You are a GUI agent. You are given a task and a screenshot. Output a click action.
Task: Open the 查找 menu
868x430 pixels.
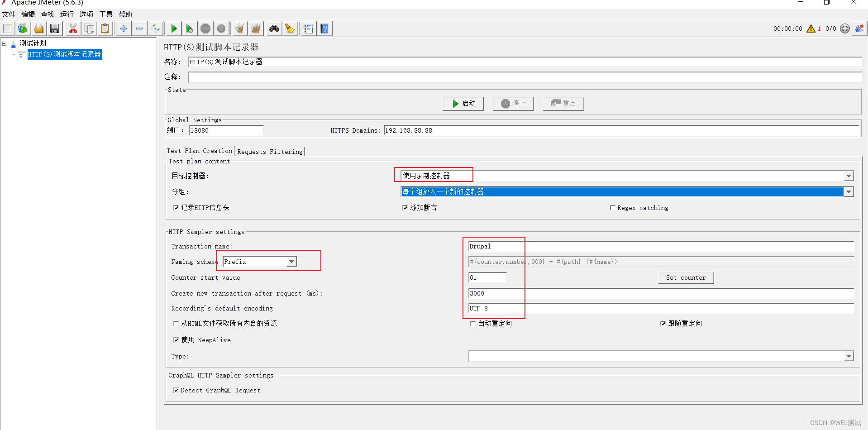[x=48, y=14]
